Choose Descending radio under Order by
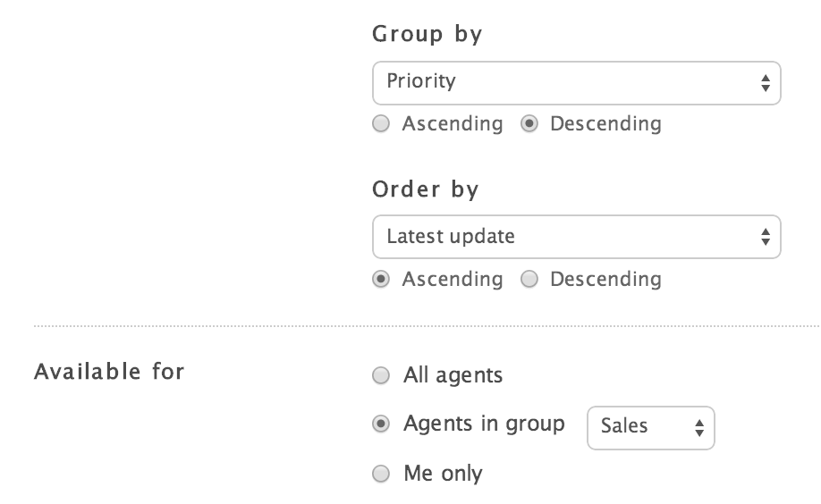This screenshot has width=821, height=504. [529, 280]
